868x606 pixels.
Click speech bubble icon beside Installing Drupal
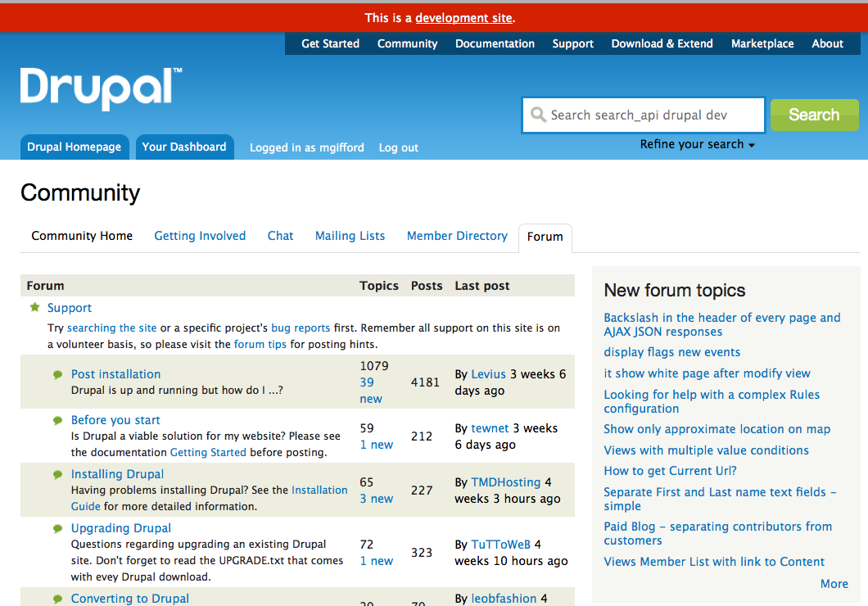point(57,474)
